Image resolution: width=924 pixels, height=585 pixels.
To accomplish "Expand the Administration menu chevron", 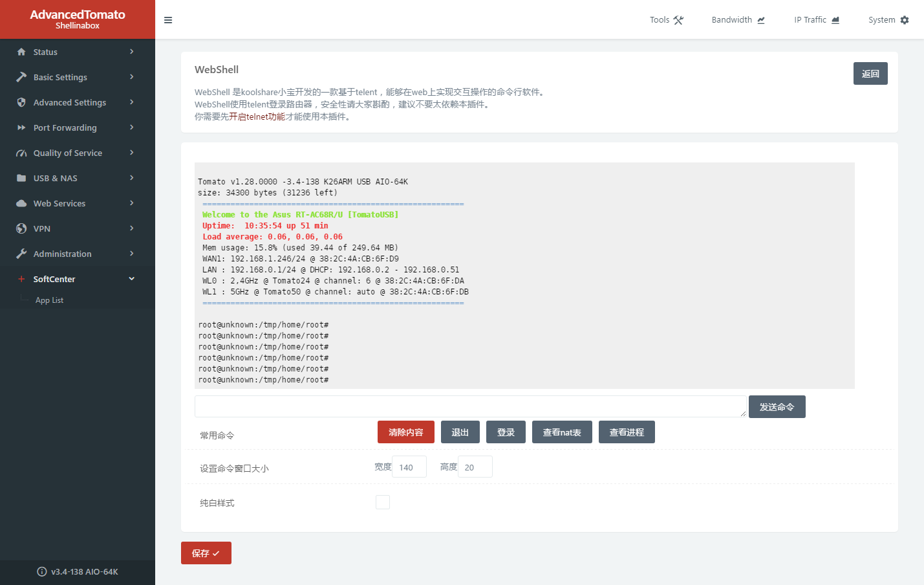I will click(x=131, y=254).
